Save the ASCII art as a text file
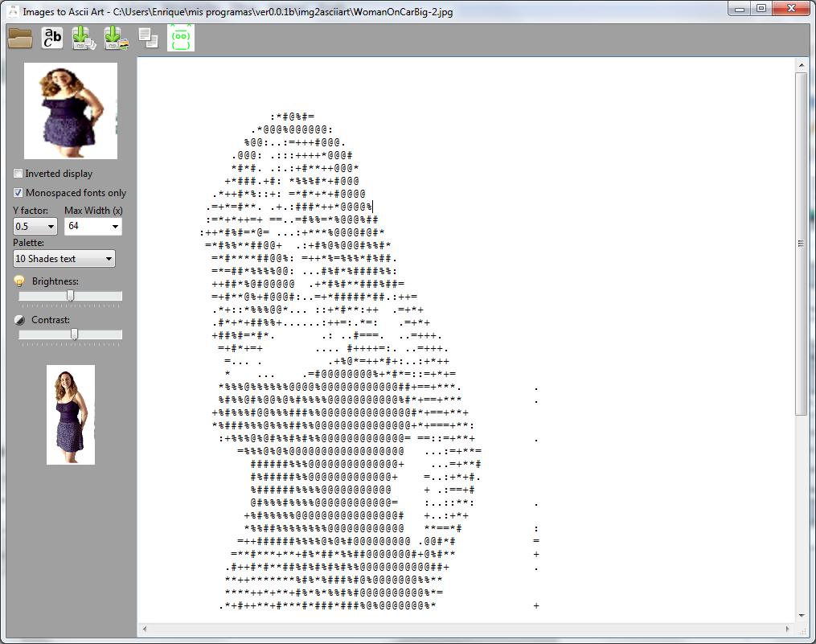This screenshot has width=816, height=644. point(84,38)
